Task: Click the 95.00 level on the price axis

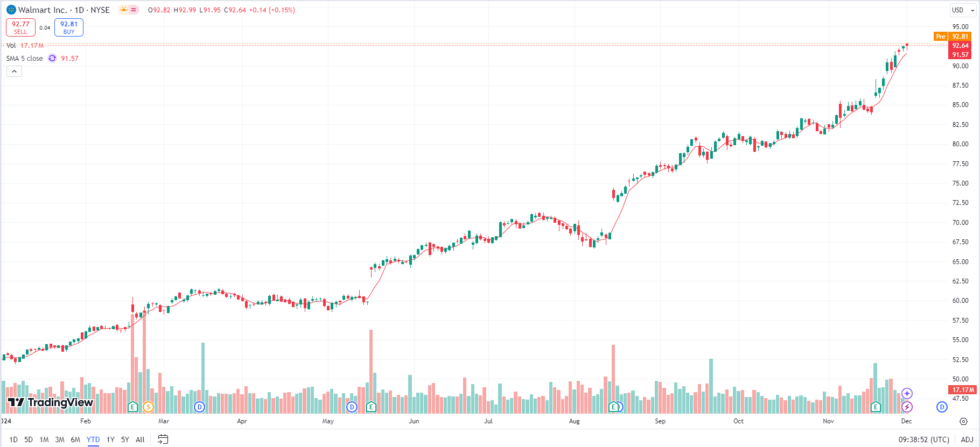Action: coord(960,26)
